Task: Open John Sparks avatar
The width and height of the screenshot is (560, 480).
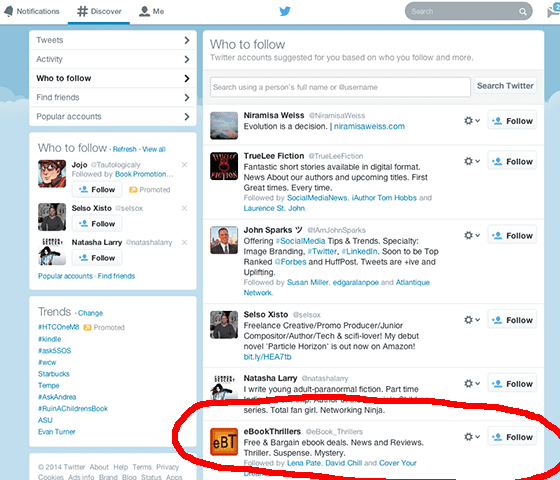Action: click(224, 240)
